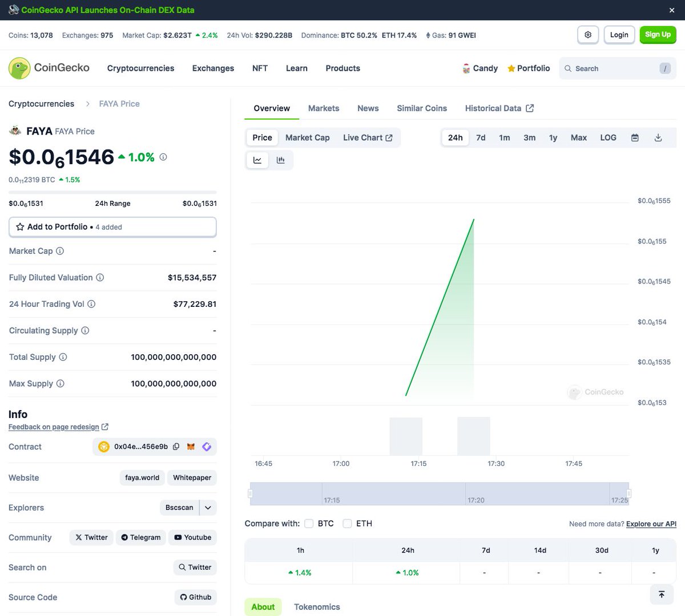685x616 pixels.
Task: Select the 1y chart range
Action: coord(553,137)
